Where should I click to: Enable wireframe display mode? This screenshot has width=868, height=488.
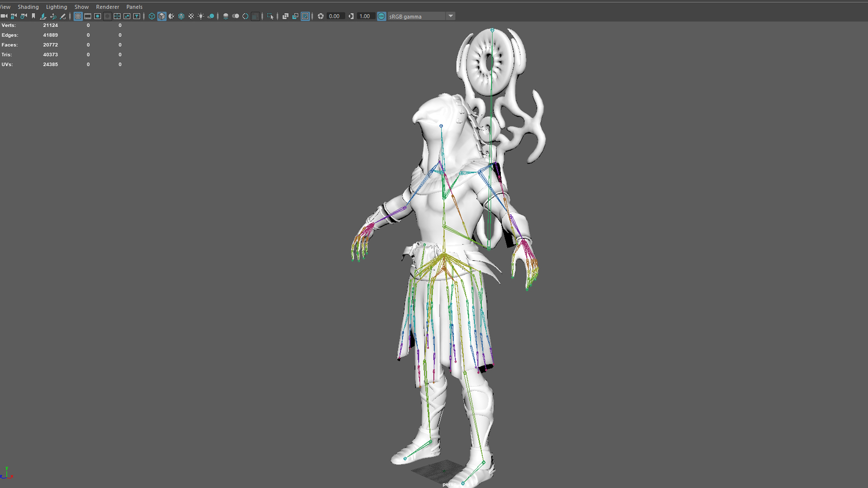[x=152, y=16]
